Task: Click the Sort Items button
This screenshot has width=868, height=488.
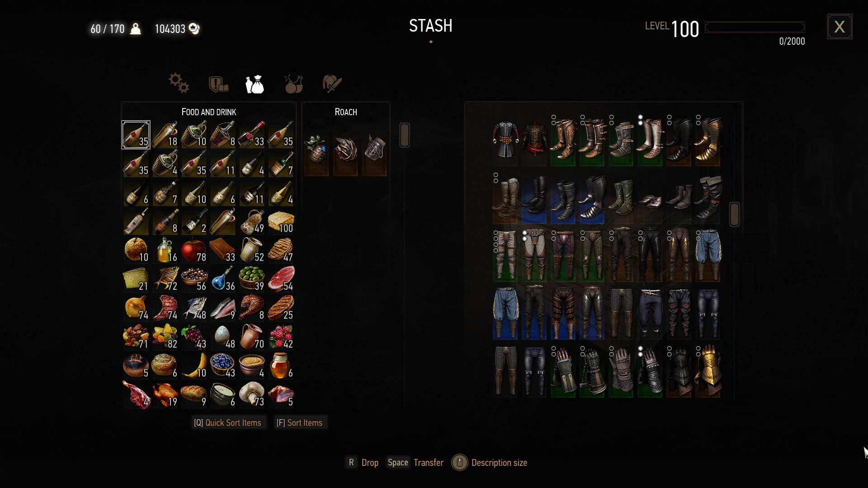Action: click(300, 423)
